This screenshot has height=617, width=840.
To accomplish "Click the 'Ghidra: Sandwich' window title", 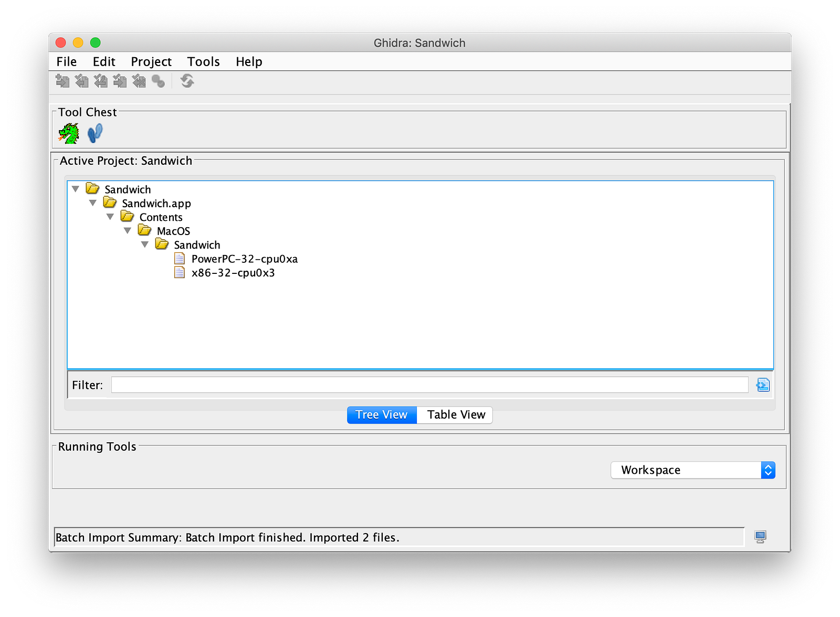I will [x=419, y=43].
